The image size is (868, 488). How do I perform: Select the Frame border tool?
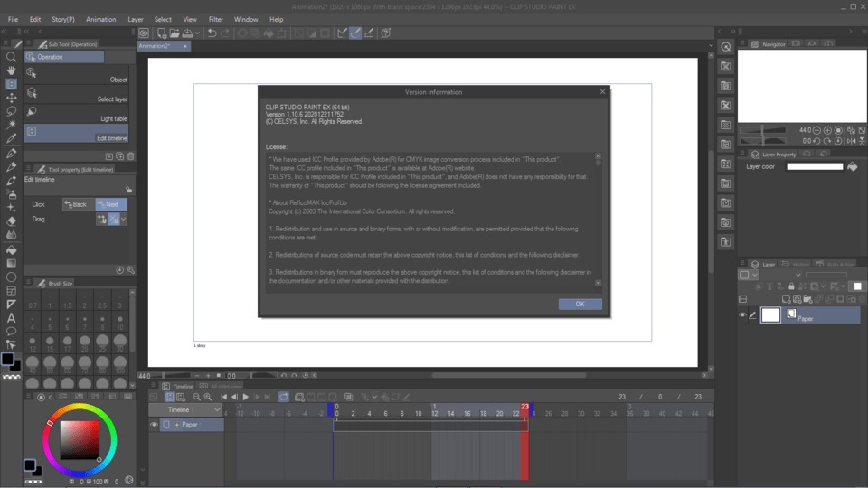click(11, 291)
